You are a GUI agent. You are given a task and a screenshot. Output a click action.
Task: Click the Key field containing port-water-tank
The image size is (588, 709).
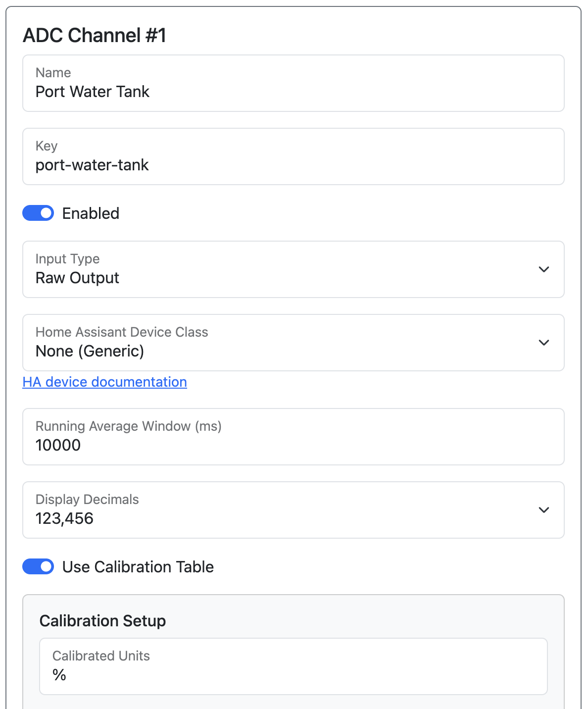coord(293,156)
